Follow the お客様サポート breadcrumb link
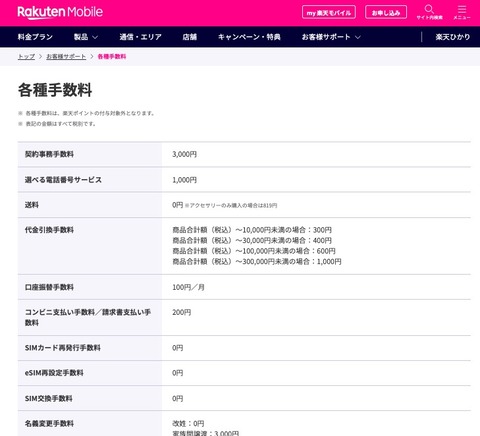480x436 pixels. (66, 57)
